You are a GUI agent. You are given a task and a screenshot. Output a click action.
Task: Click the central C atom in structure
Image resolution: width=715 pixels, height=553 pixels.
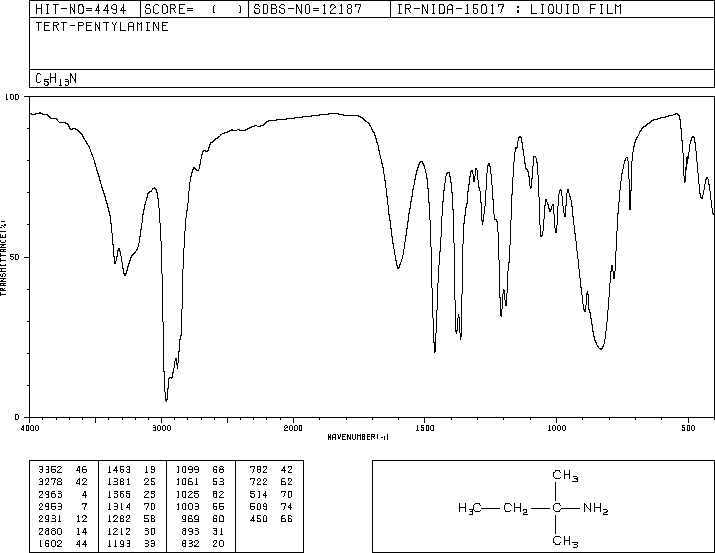pos(556,508)
